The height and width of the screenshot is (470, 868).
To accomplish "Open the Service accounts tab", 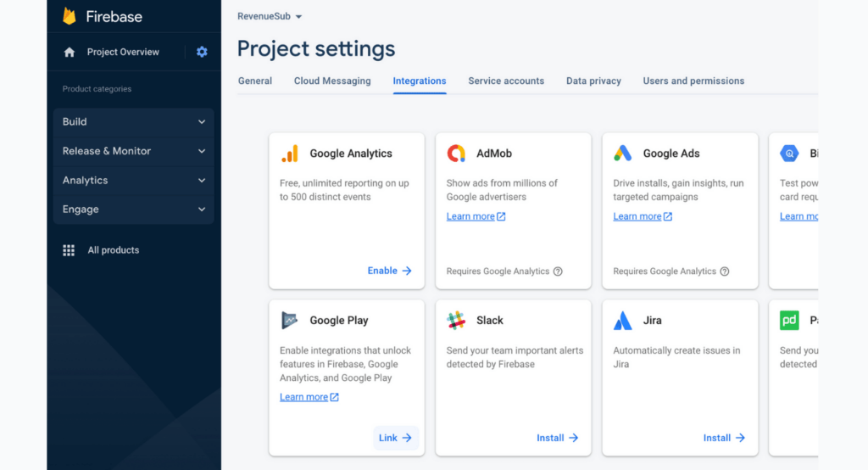I will (506, 81).
